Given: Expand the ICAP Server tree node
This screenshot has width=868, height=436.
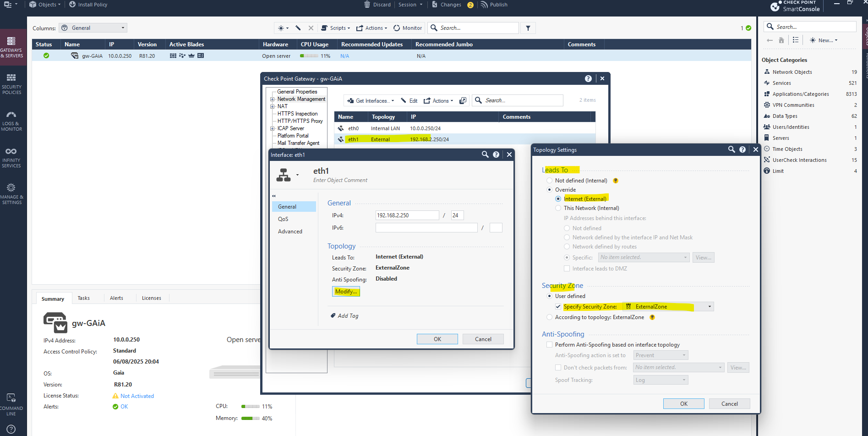Looking at the screenshot, I should 273,128.
